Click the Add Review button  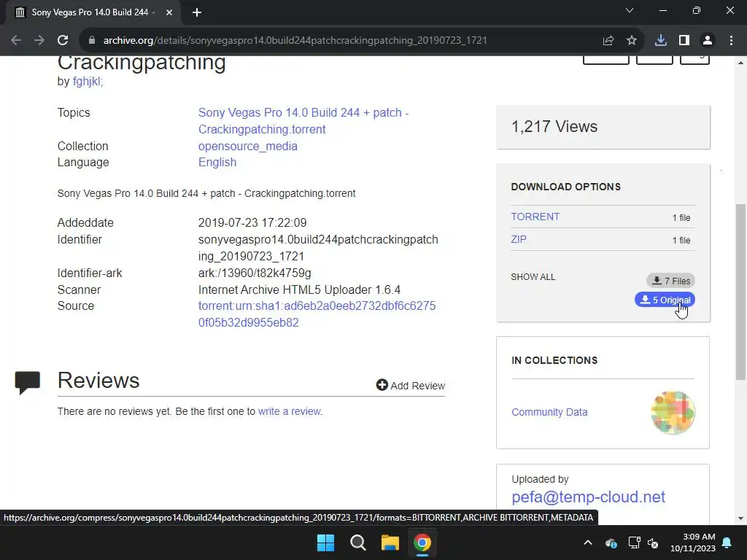[411, 385]
